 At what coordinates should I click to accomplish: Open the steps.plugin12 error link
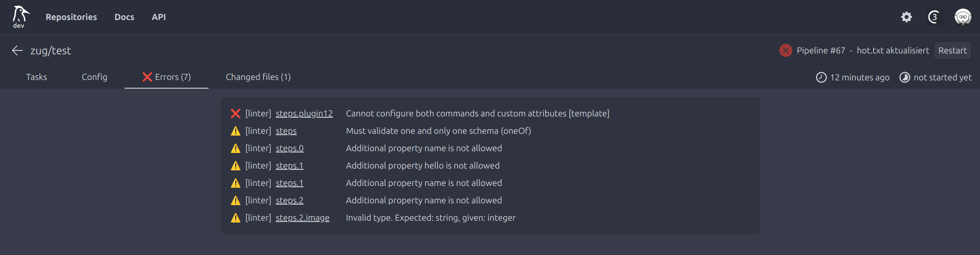point(304,113)
